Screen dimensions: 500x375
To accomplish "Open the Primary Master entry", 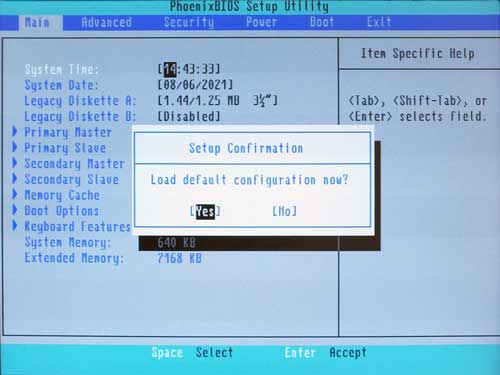I will [x=68, y=132].
